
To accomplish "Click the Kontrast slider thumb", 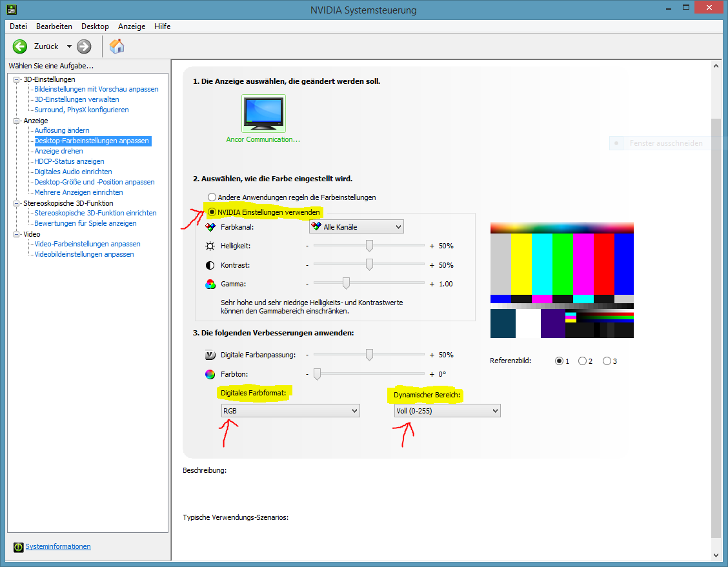I will click(369, 264).
